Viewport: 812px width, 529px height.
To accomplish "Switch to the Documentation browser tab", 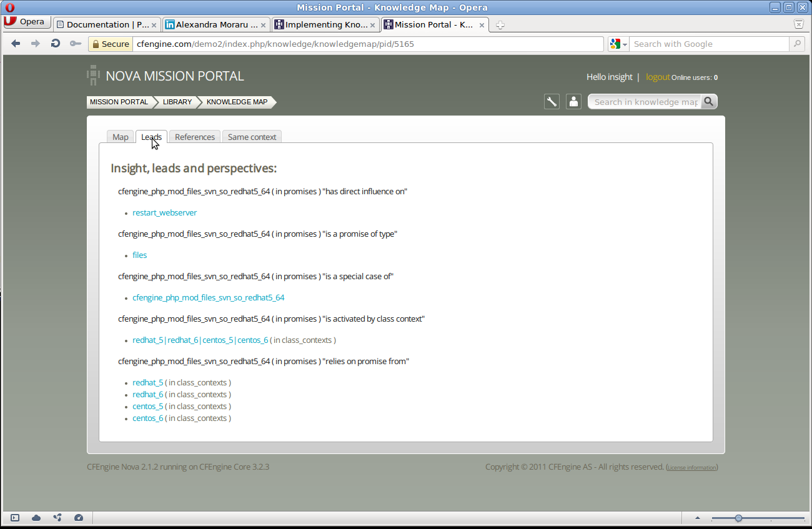I will coord(106,25).
